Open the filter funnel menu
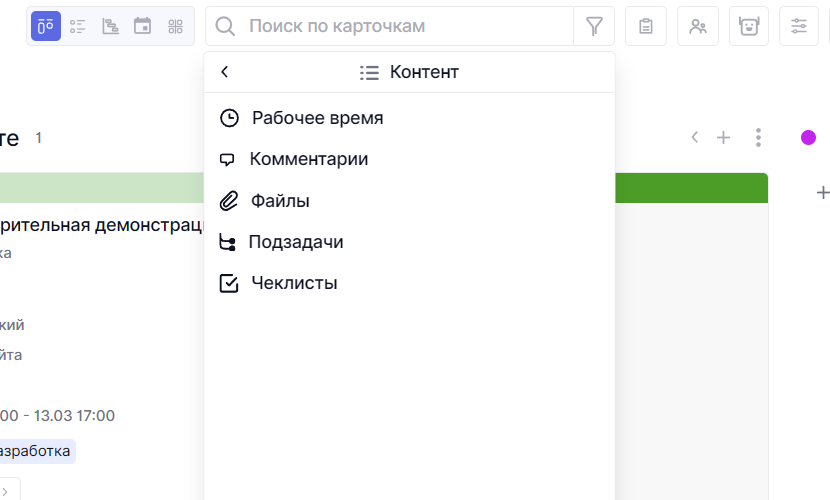 tap(594, 26)
